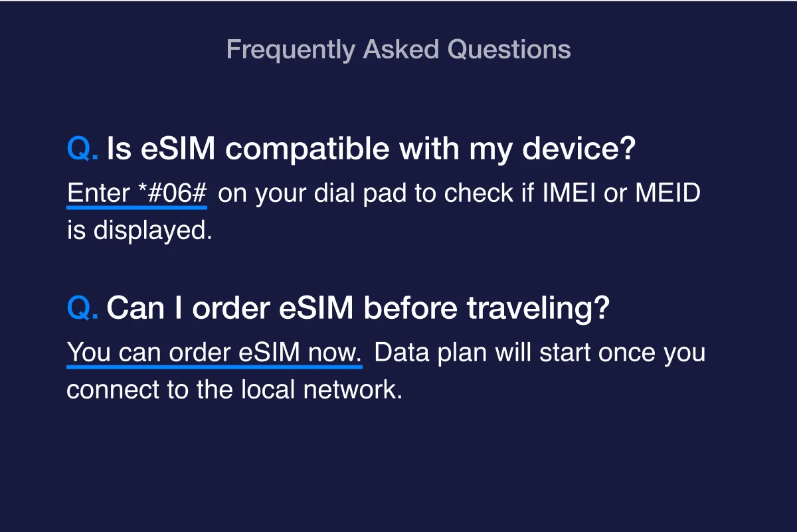Expand the "Can I order eSIM before traveling?" question

tap(357, 309)
